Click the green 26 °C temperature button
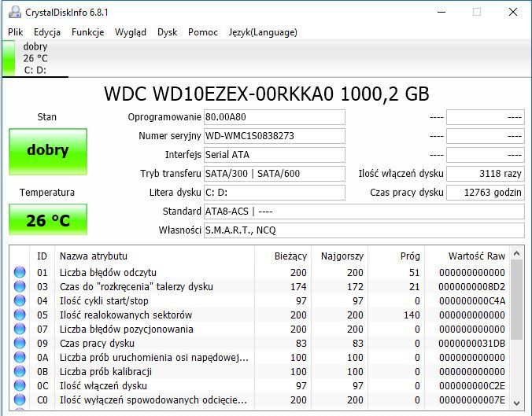 [x=48, y=219]
